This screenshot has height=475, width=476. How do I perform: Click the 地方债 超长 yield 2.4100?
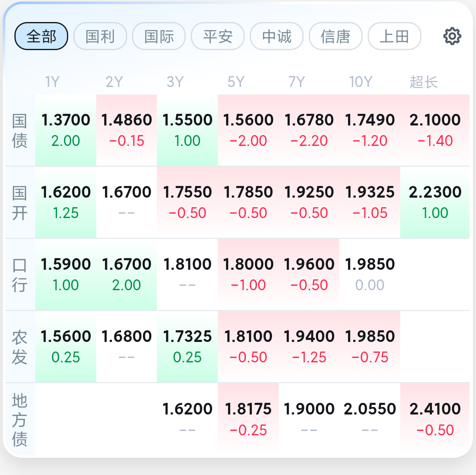pyautogui.click(x=435, y=419)
